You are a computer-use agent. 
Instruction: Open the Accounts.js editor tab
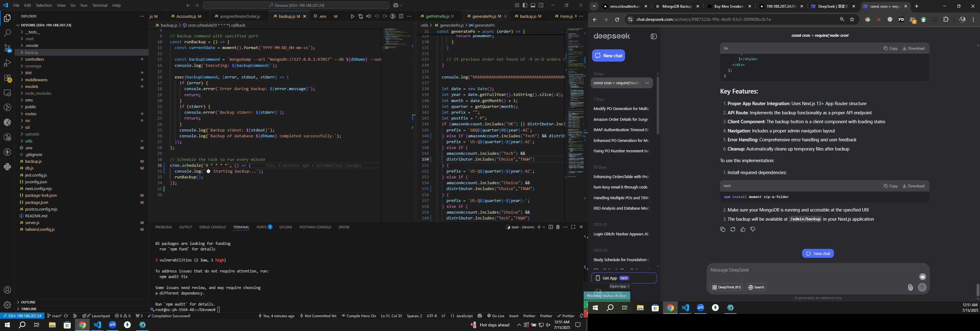point(186,16)
